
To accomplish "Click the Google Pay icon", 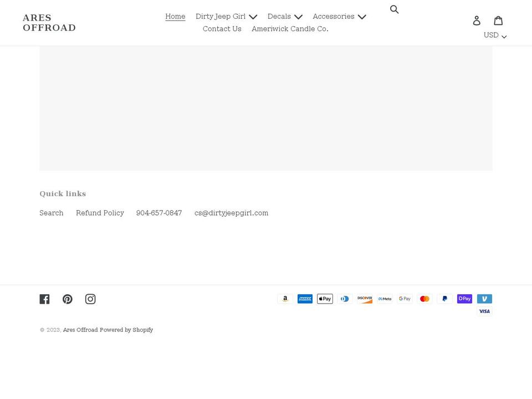I will tap(405, 299).
